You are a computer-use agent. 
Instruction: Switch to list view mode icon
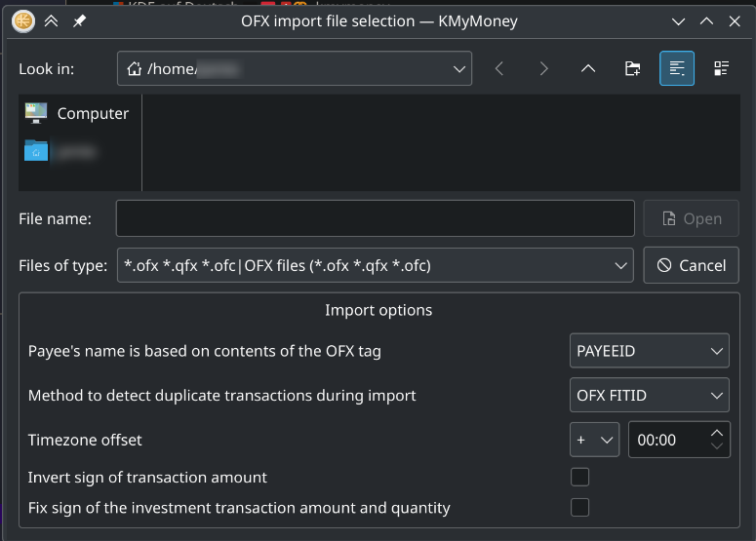677,68
